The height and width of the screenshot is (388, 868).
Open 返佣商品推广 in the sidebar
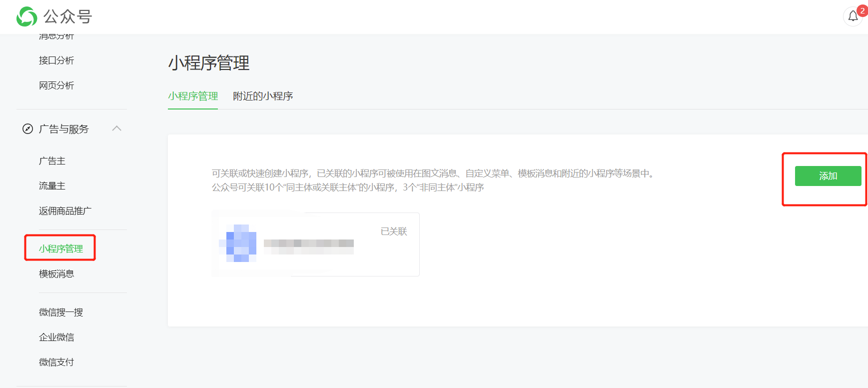[65, 211]
